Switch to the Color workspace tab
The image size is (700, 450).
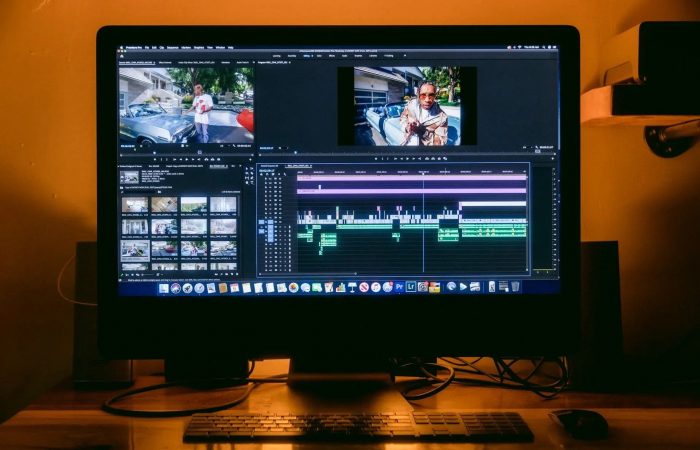[319, 56]
